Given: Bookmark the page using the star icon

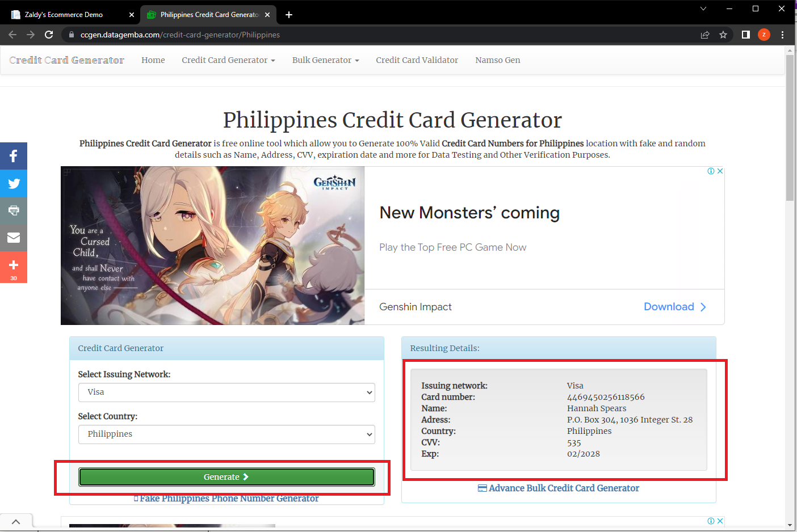Looking at the screenshot, I should pos(723,34).
